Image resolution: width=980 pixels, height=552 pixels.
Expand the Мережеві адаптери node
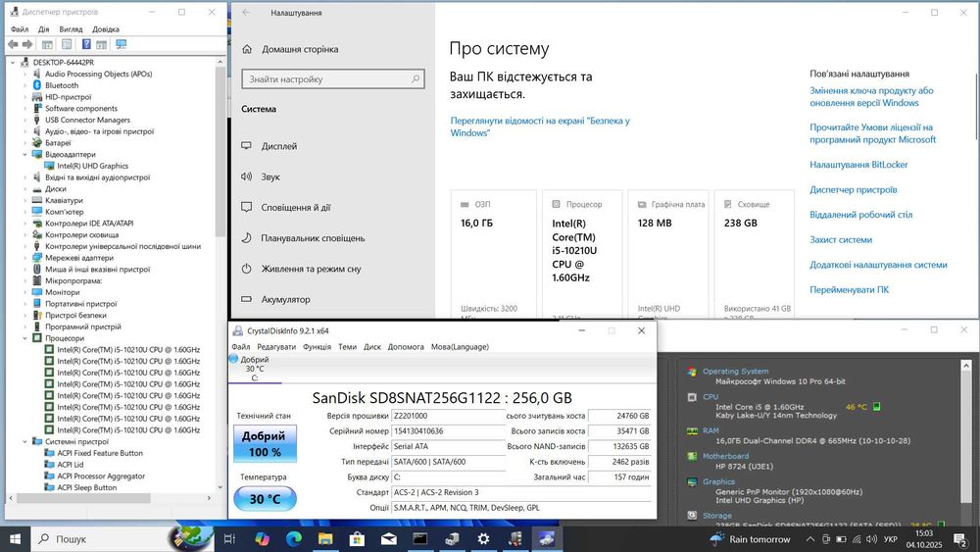[25, 258]
